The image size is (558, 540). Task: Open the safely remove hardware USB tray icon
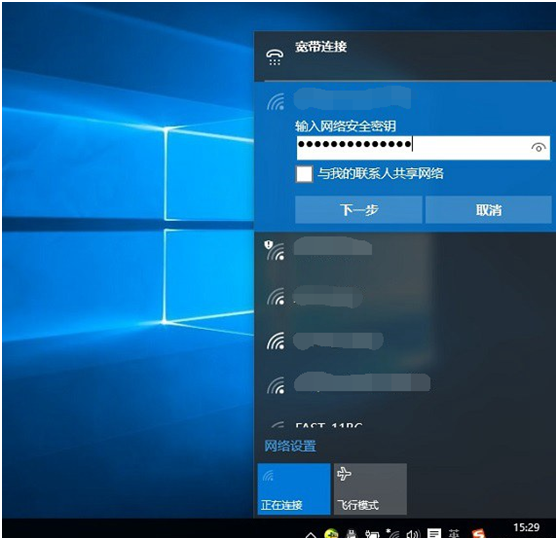(x=352, y=534)
